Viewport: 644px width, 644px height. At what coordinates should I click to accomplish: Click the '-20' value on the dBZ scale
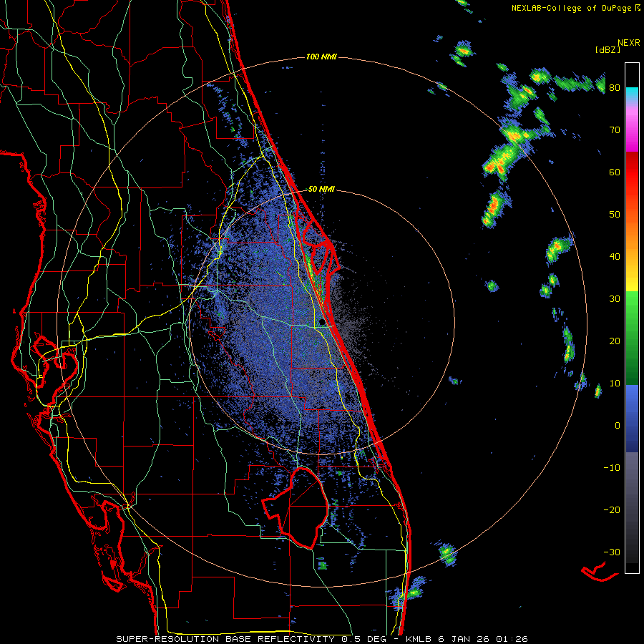(x=612, y=510)
